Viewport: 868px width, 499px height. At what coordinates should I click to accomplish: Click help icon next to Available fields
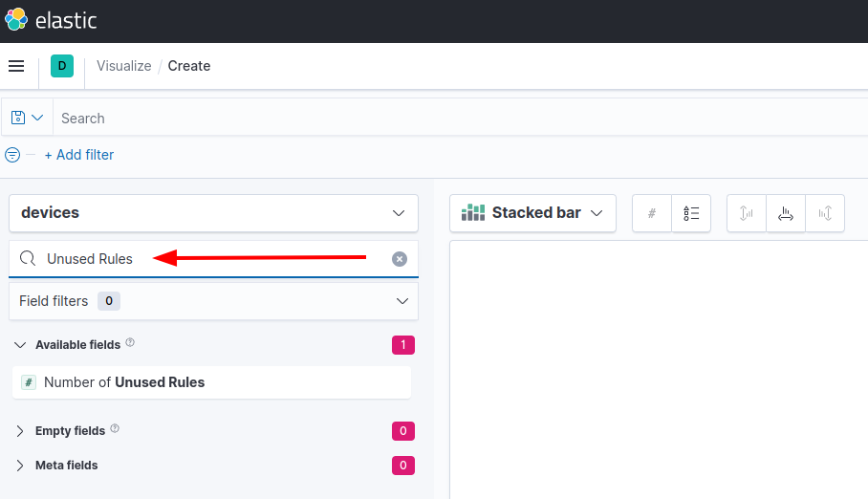click(130, 343)
